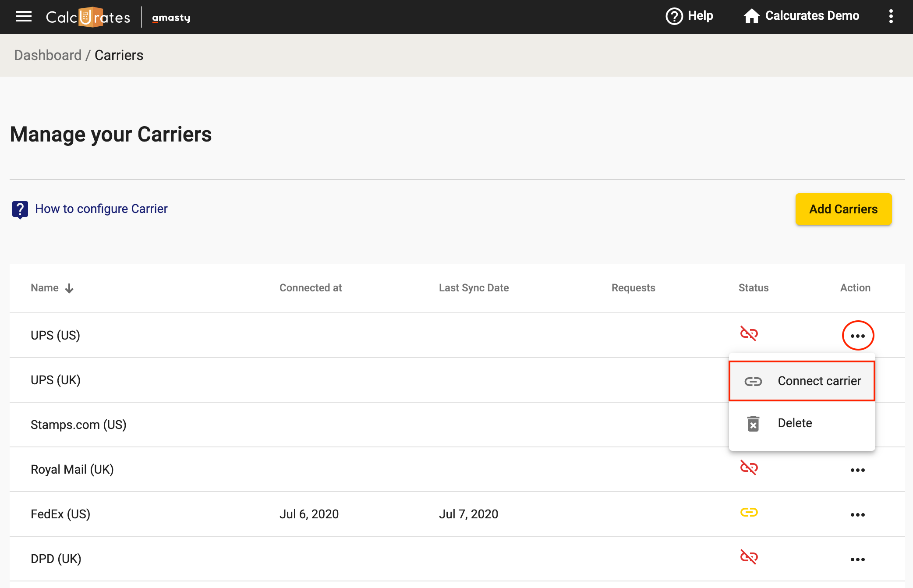Click the blue question mark help icon
The width and height of the screenshot is (913, 588).
tap(20, 210)
